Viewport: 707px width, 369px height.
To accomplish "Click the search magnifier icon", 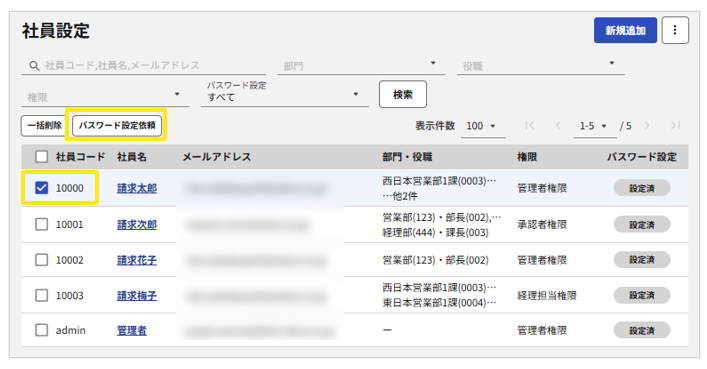I will click(34, 66).
